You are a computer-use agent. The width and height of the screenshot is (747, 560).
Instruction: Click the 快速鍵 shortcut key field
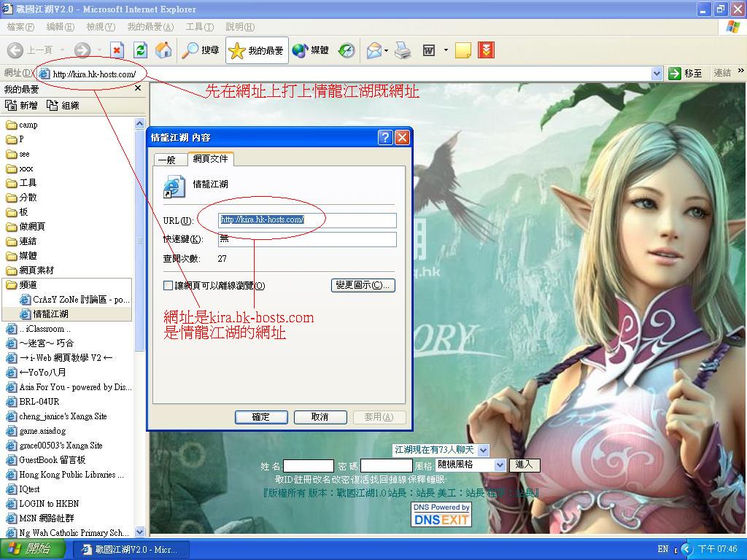click(307, 239)
